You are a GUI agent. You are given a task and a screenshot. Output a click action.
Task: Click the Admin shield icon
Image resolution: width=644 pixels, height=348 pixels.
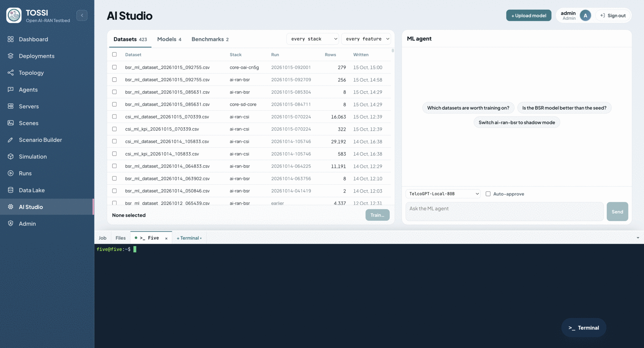pos(11,223)
